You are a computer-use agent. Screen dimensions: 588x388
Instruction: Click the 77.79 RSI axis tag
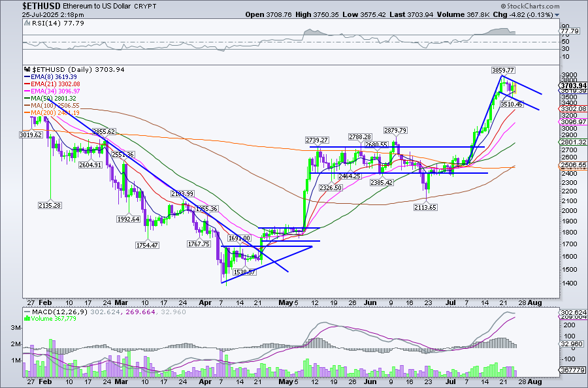tap(570, 31)
